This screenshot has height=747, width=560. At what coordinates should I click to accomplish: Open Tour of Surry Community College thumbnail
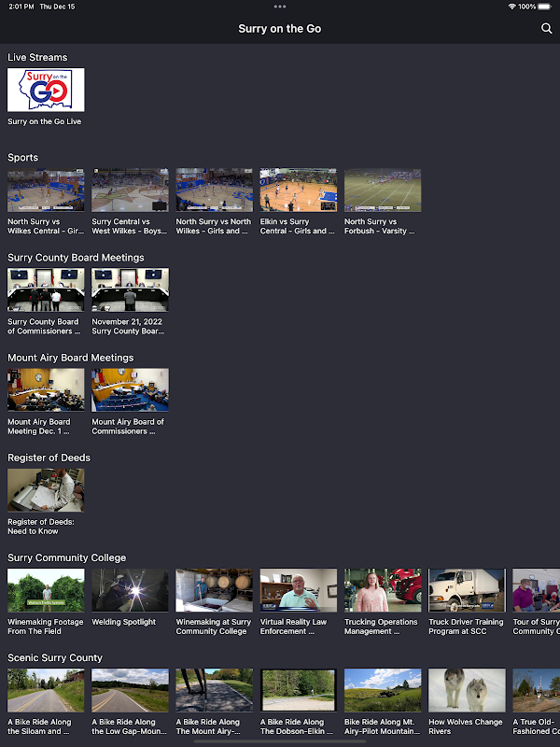coord(536,590)
